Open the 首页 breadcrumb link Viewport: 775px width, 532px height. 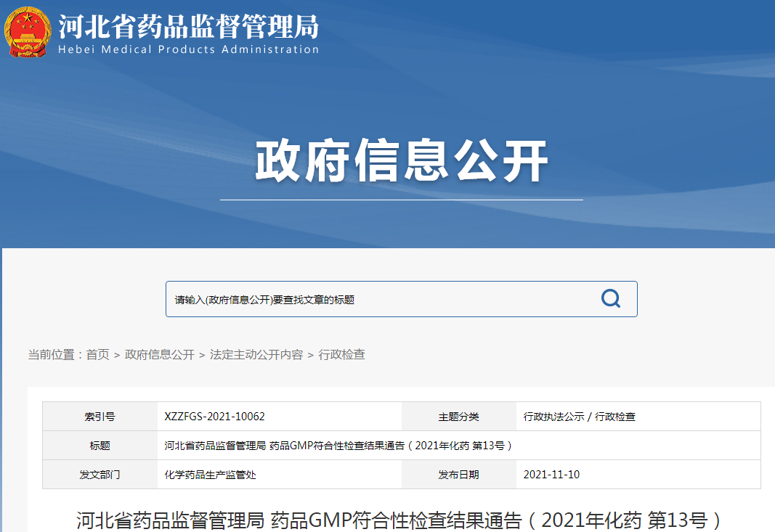tap(98, 355)
